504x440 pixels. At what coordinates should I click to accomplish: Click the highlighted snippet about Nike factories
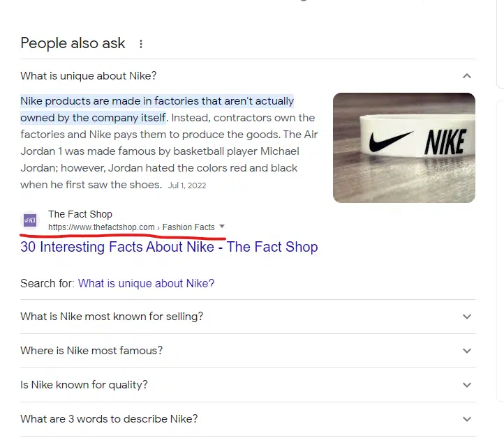157,102
